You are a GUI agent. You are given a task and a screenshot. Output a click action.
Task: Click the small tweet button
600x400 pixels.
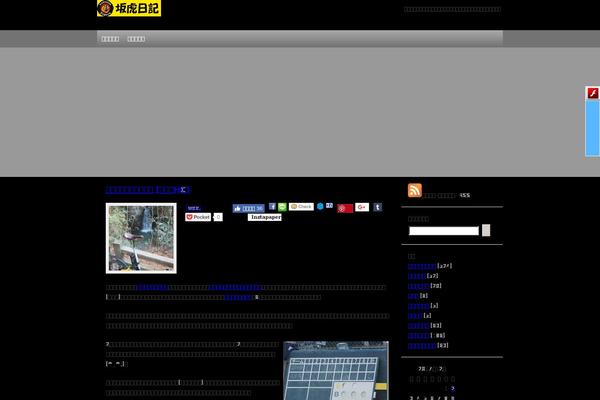[x=194, y=208]
